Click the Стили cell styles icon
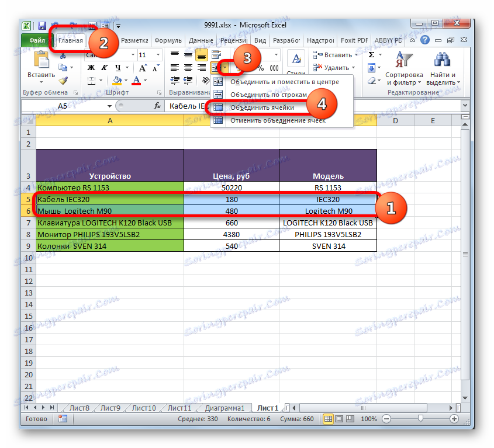The image size is (494, 448). pyautogui.click(x=296, y=58)
